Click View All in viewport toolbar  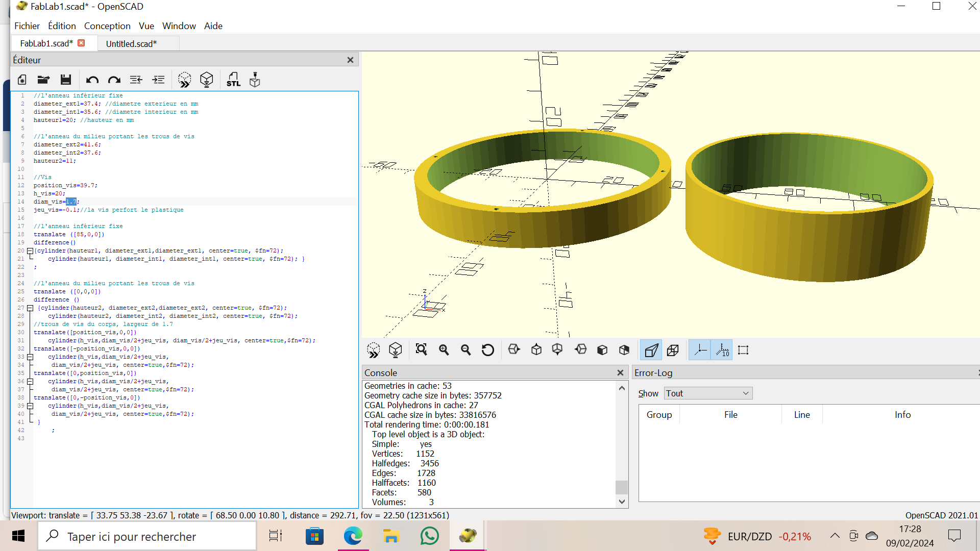click(421, 350)
